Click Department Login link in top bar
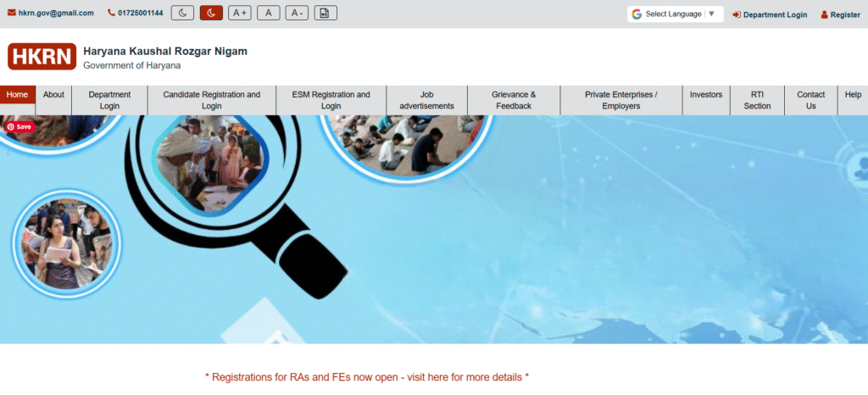 [770, 14]
